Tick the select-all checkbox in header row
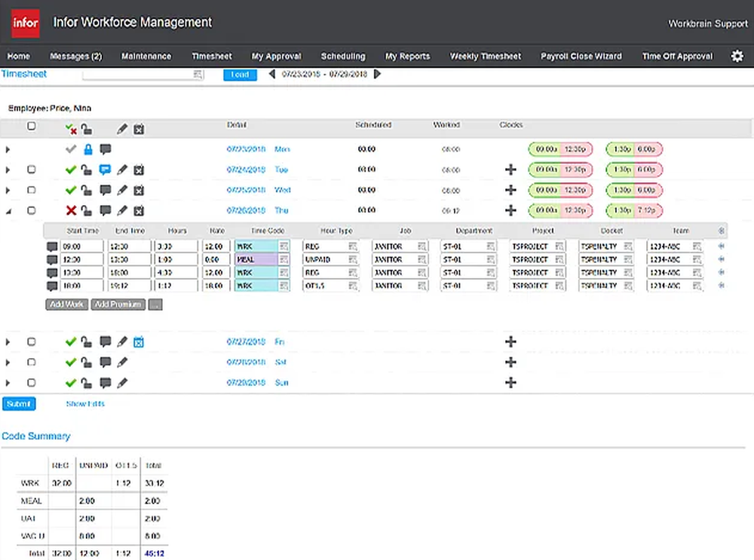Image resolution: width=754 pixels, height=560 pixels. (x=31, y=127)
